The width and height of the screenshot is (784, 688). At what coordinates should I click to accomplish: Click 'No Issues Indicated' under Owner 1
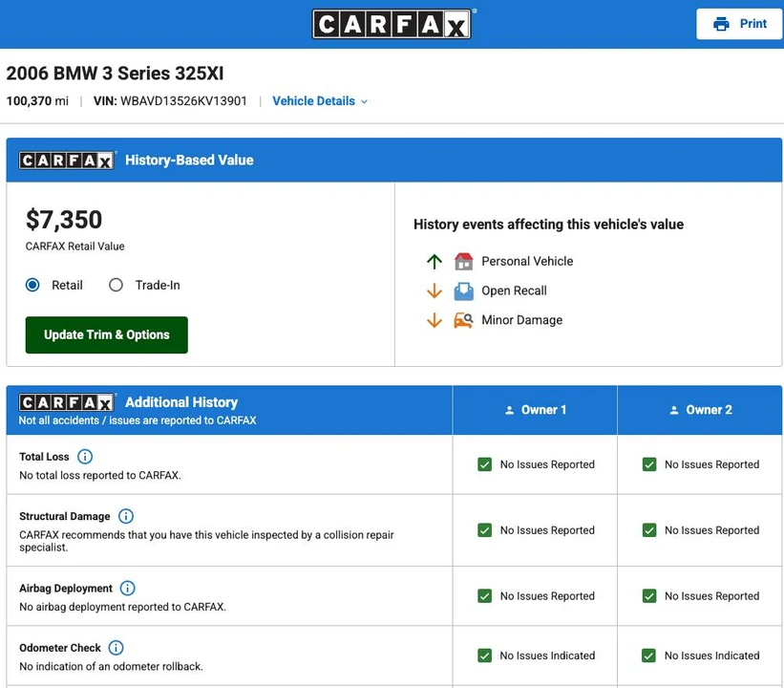(x=547, y=656)
